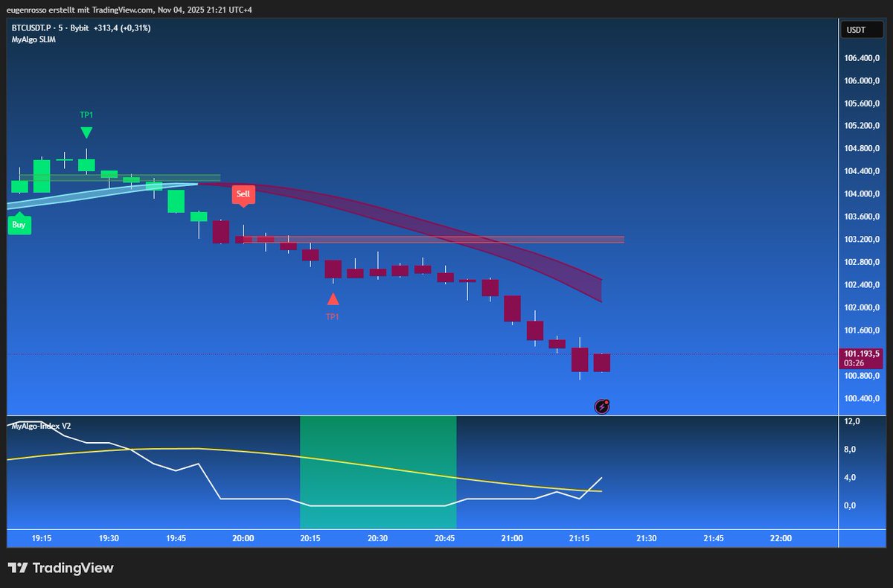Image resolution: width=893 pixels, height=588 pixels.
Task: Click the 22:00 time axis label
Action: pyautogui.click(x=781, y=538)
